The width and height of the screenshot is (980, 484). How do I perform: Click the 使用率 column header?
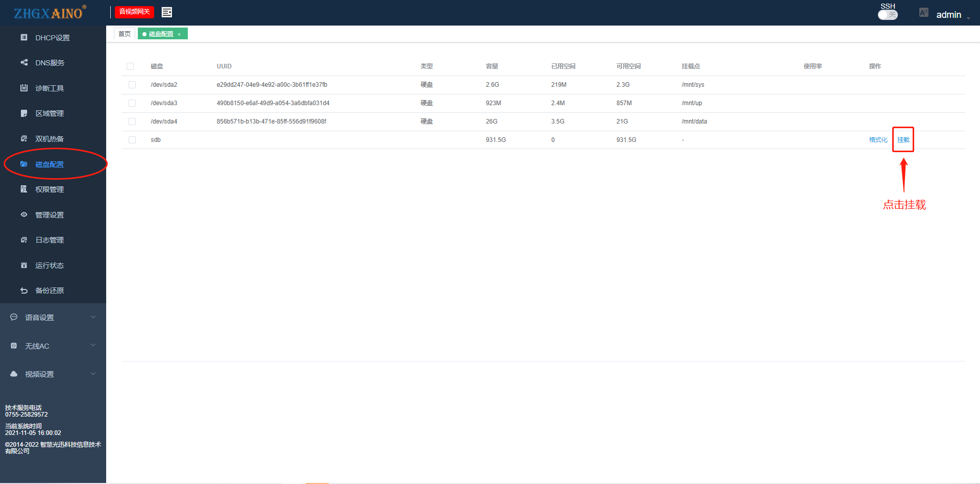[813, 66]
